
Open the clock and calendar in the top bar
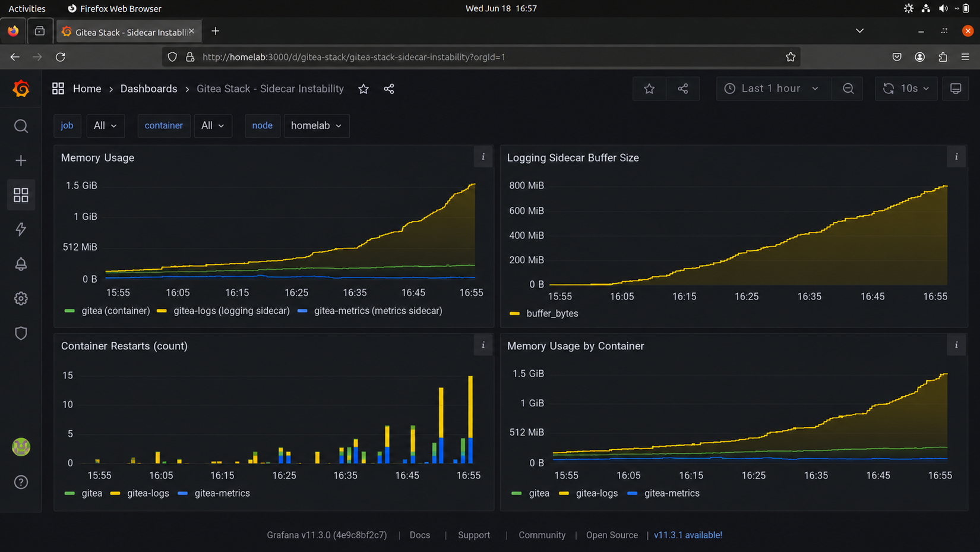click(x=501, y=8)
